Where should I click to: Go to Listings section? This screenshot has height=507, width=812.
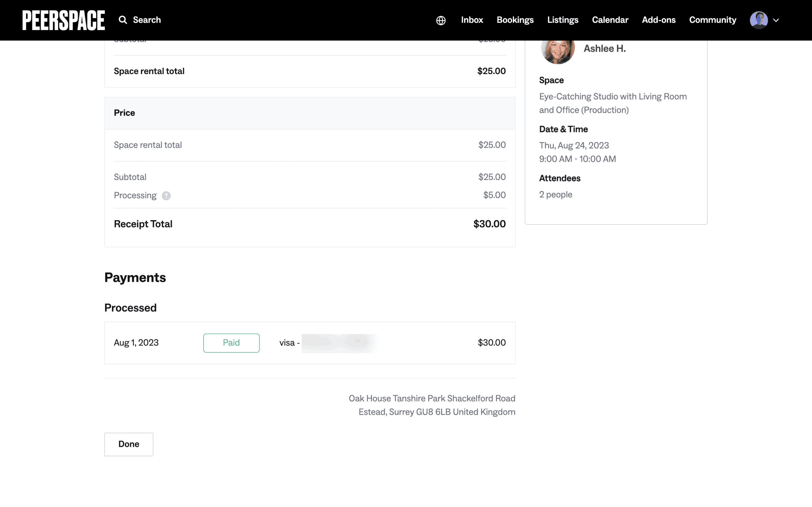563,20
